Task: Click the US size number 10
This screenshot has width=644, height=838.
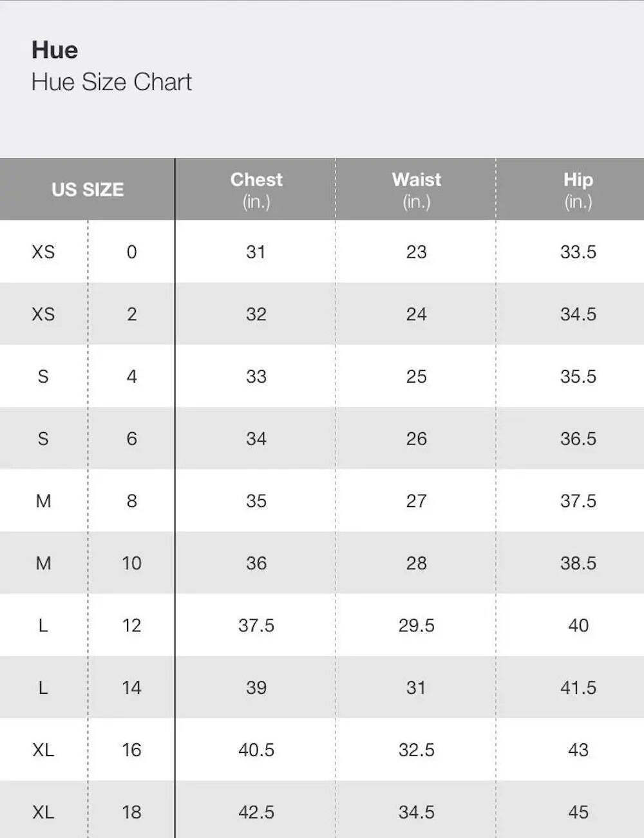Action: (x=131, y=563)
